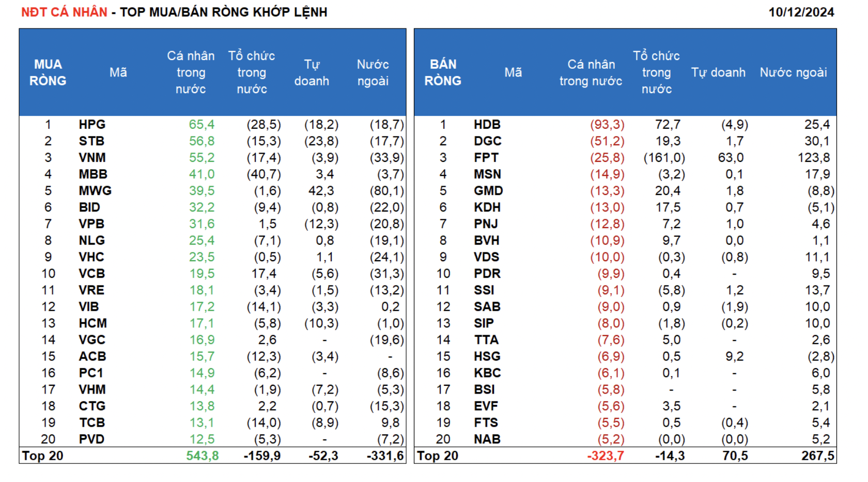
Task: Click the BÁN RÒNG column header
Action: point(443,72)
